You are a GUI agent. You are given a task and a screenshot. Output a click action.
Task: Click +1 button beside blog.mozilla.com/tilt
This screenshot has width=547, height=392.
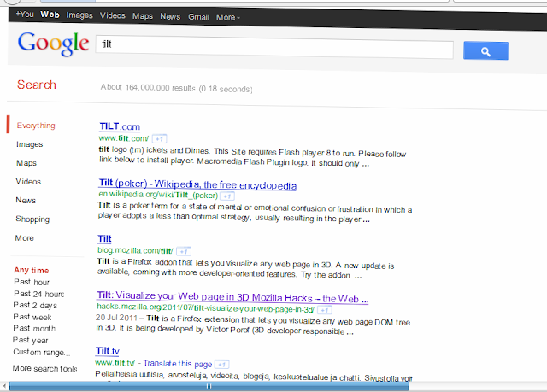[184, 251]
